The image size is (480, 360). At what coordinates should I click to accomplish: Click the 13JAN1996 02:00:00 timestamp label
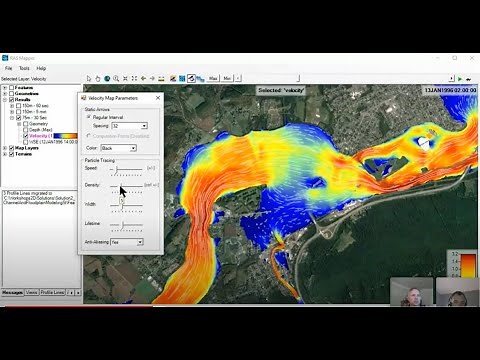pos(450,90)
